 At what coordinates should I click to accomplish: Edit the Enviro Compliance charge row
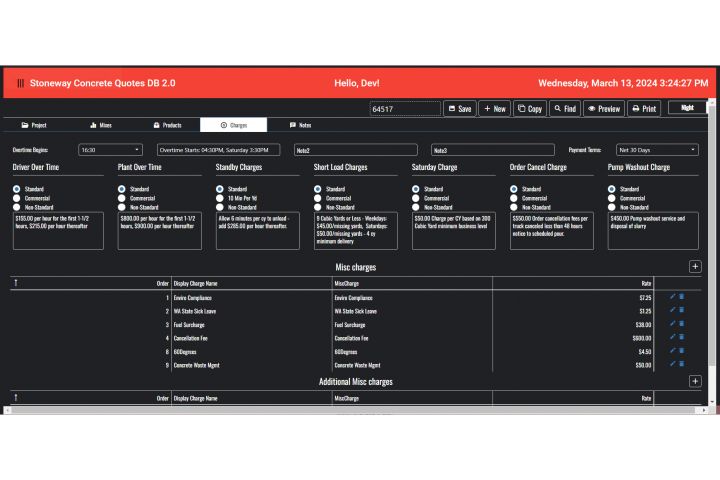(x=672, y=297)
